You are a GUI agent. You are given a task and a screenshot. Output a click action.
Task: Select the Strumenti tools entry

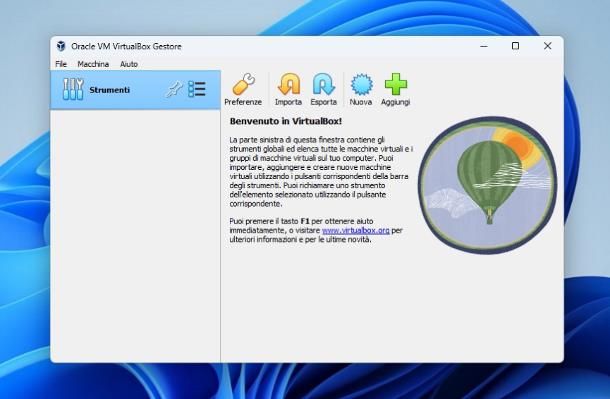pos(135,90)
